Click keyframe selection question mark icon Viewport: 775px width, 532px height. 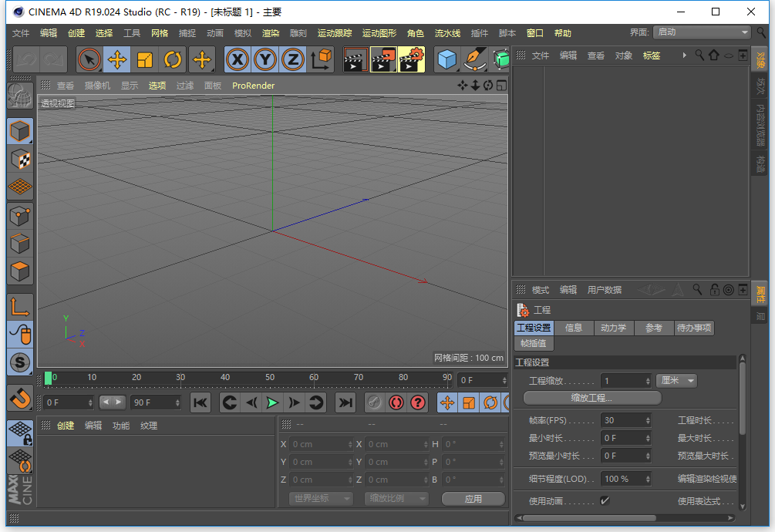tap(418, 402)
